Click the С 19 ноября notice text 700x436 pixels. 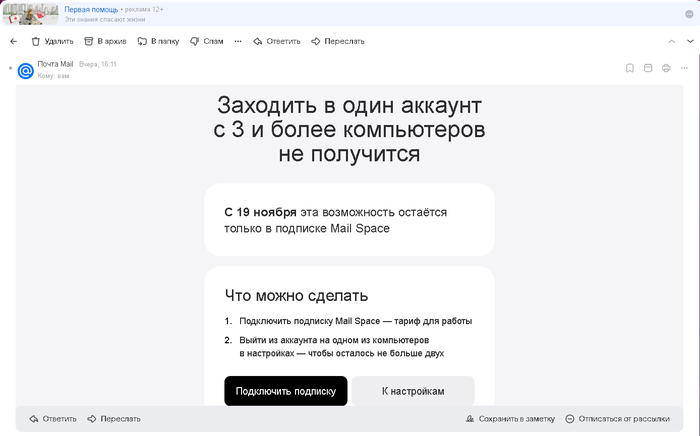336,220
